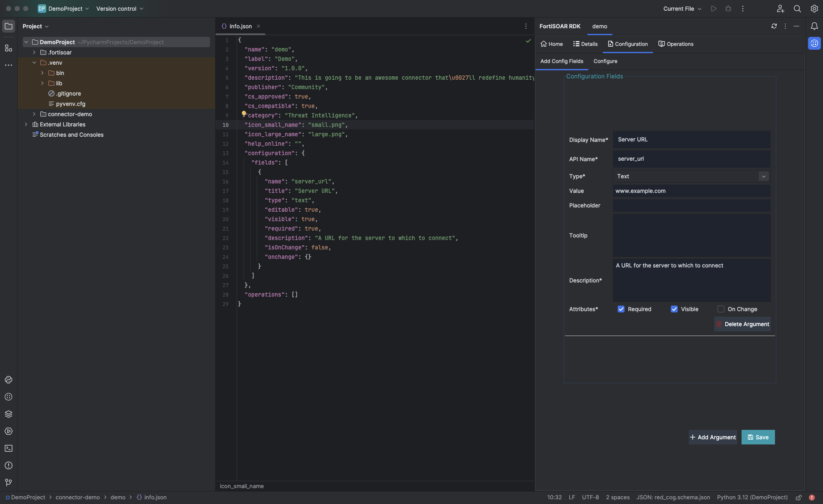823x504 pixels.
Task: Open the Git version control tool window
Action: tap(8, 483)
